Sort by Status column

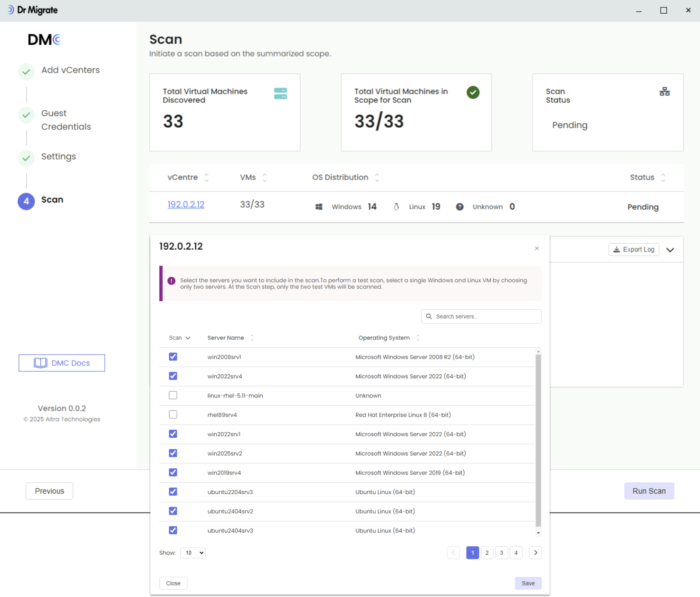point(663,178)
